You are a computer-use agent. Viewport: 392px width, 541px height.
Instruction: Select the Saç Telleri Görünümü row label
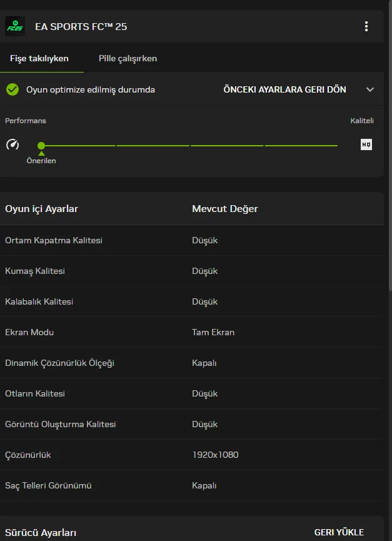(48, 486)
